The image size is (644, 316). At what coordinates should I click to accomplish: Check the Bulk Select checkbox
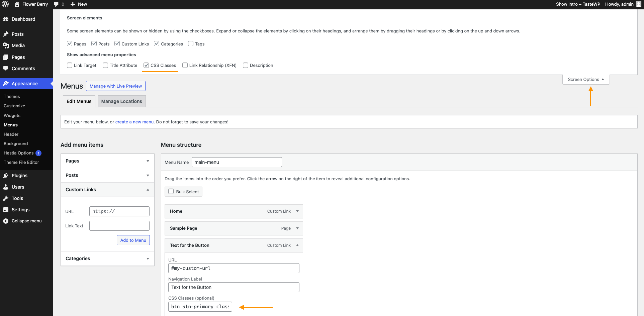171,192
